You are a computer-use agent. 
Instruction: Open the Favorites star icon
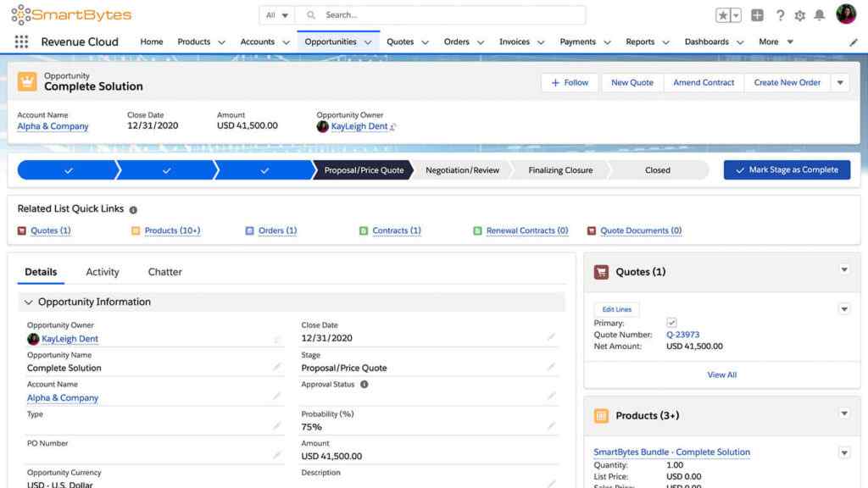click(722, 15)
